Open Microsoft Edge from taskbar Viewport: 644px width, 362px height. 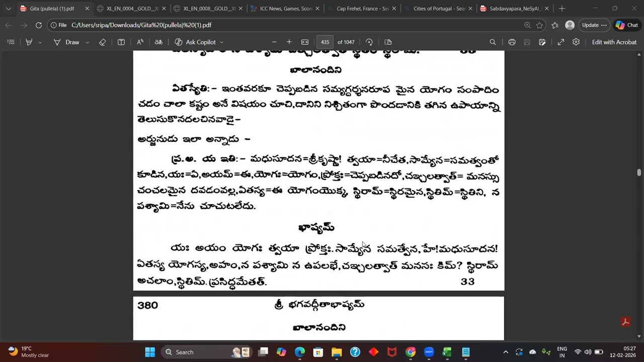point(300,352)
